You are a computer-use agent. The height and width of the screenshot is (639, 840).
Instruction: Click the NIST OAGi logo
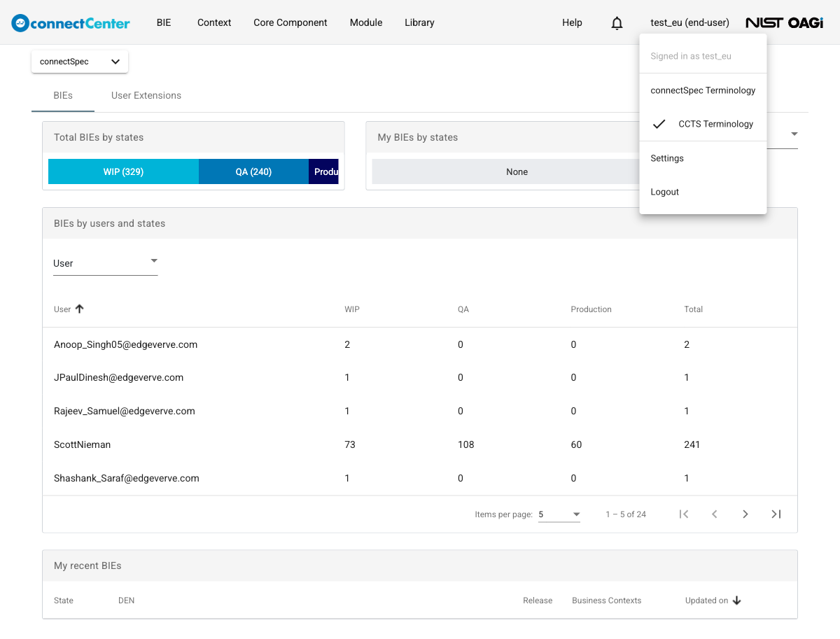[x=784, y=22]
